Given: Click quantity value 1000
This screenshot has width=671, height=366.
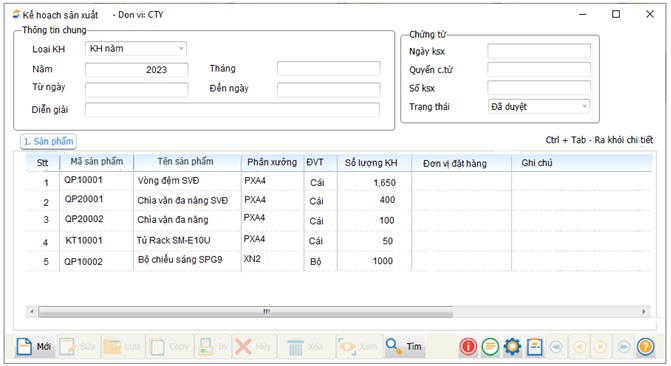Looking at the screenshot, I should click(x=383, y=261).
